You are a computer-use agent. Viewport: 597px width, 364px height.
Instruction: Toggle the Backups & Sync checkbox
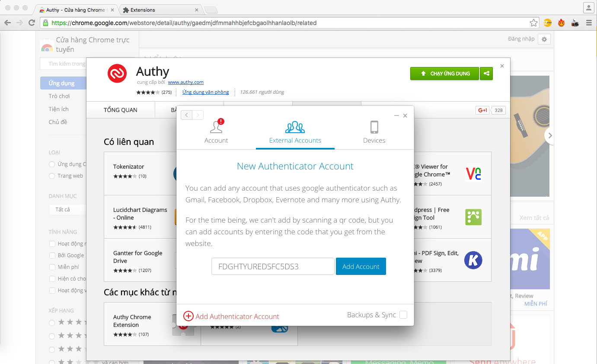click(403, 315)
